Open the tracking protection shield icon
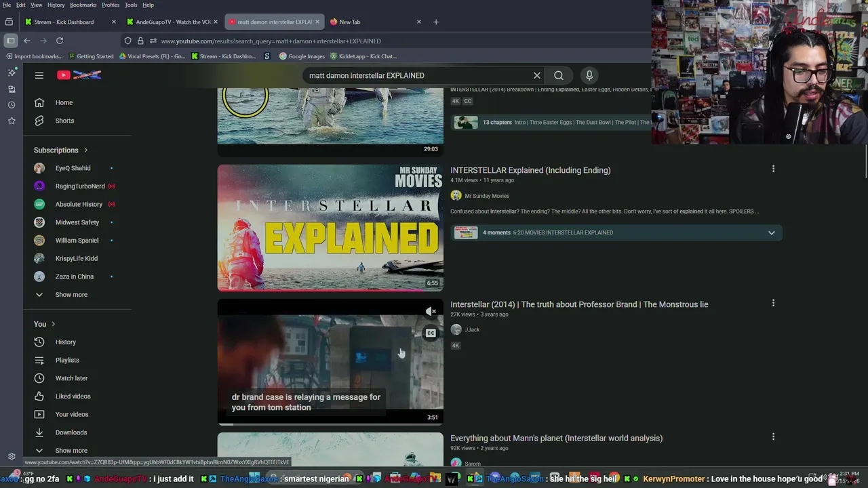Image resolution: width=868 pixels, height=488 pixels. 127,41
